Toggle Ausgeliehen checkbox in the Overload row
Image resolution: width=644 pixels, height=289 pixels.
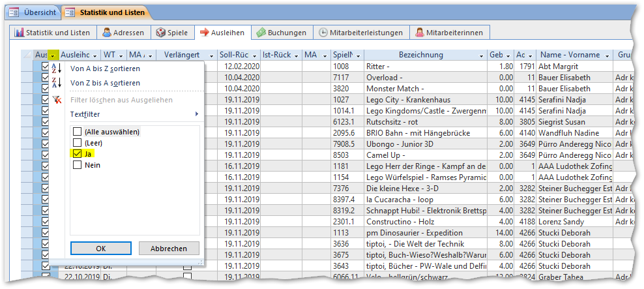46,77
